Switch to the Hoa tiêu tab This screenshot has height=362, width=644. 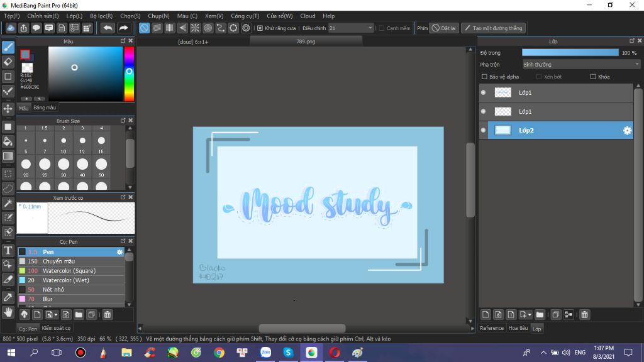(518, 328)
